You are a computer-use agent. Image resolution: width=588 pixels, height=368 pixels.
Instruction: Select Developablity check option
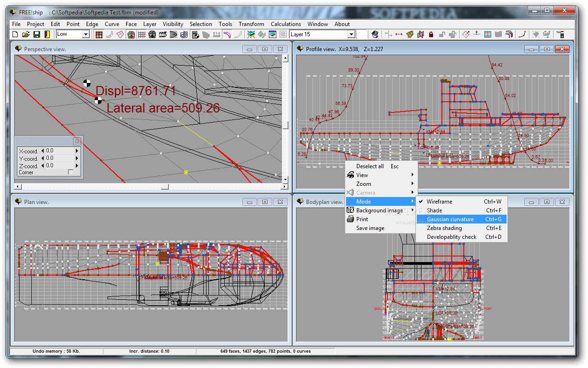(461, 237)
